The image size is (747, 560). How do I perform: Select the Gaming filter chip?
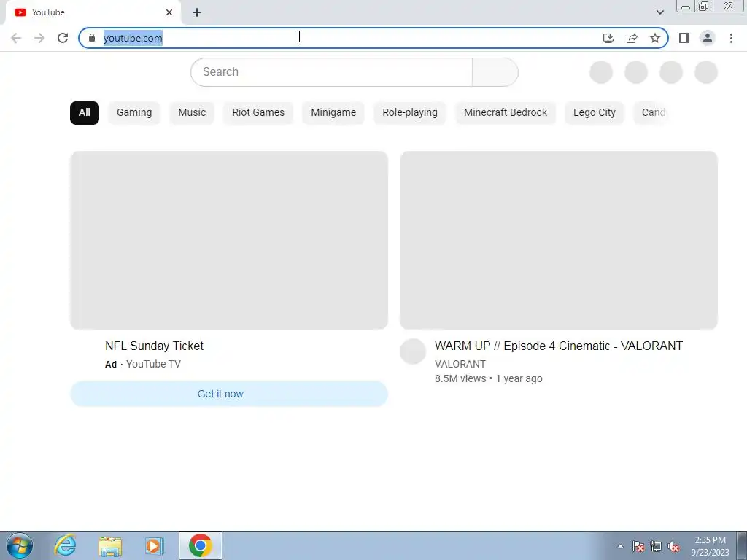[x=134, y=113]
